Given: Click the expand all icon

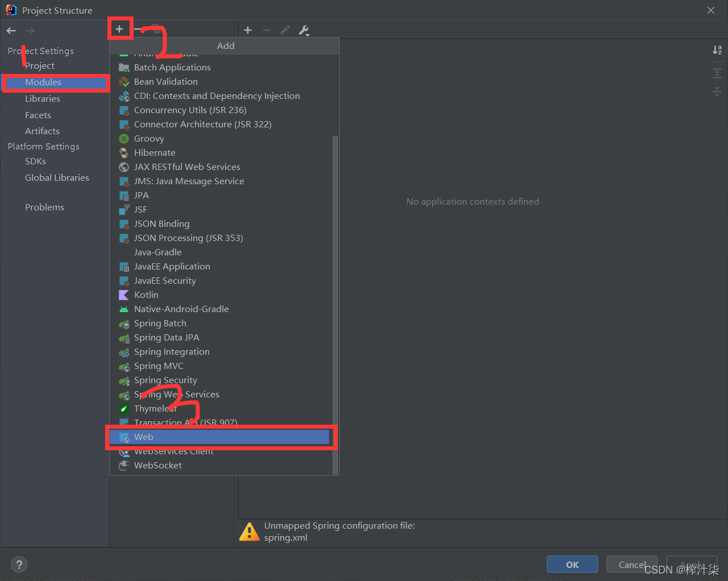Looking at the screenshot, I should pos(717,73).
